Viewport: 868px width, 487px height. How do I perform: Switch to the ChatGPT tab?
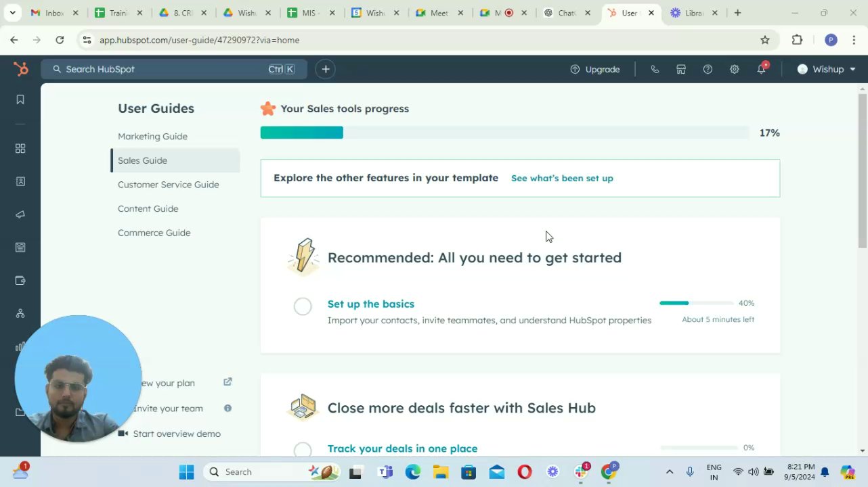(x=567, y=13)
